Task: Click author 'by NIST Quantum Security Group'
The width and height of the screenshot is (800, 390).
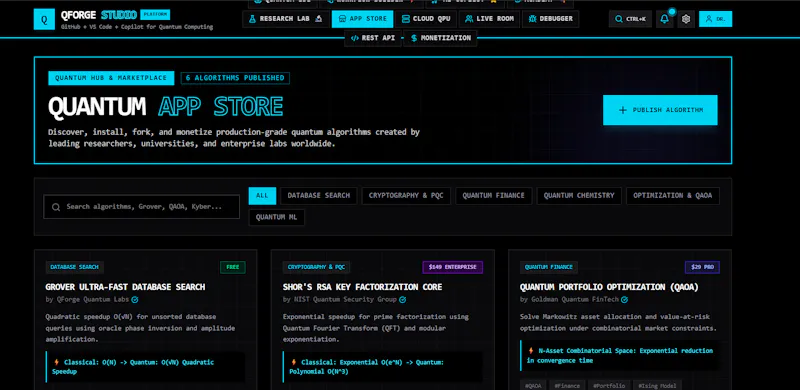Action: pos(340,300)
